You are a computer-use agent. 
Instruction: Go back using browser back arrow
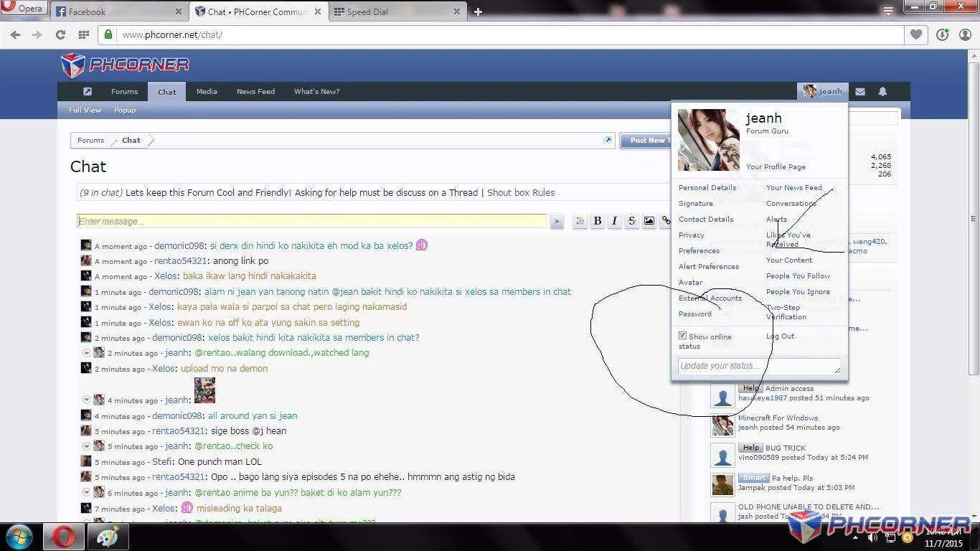pos(16,34)
